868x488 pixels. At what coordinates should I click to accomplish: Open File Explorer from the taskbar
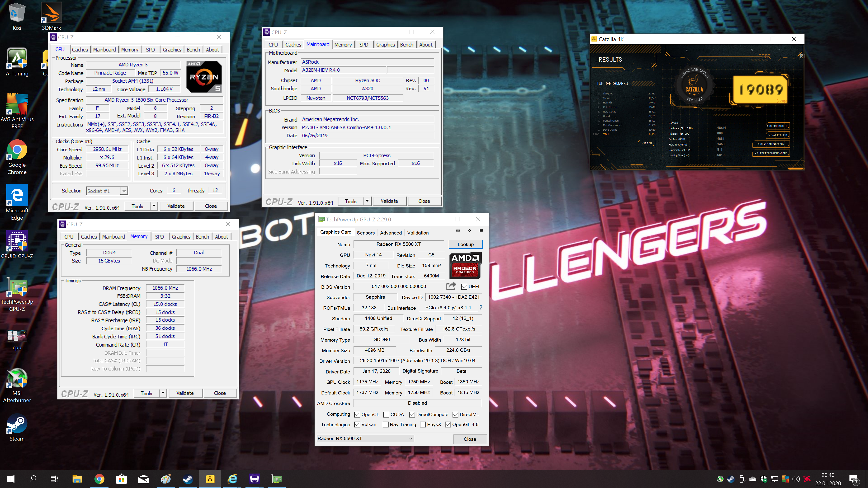coord(77,479)
